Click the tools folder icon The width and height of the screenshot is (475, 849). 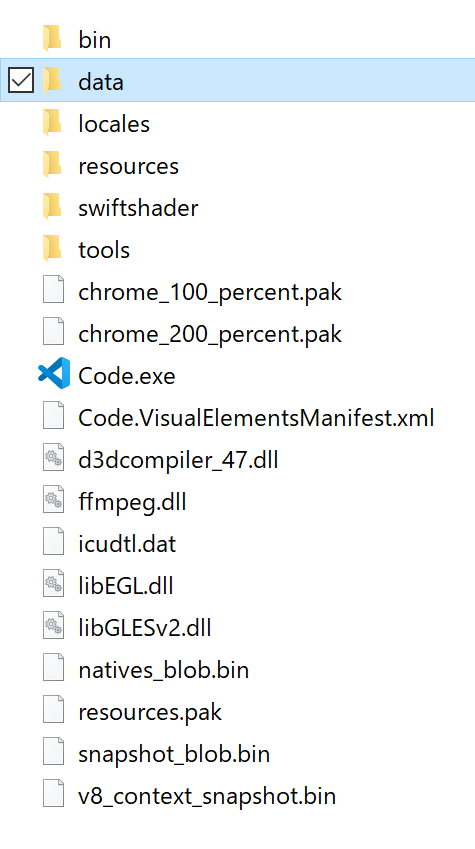tap(53, 249)
